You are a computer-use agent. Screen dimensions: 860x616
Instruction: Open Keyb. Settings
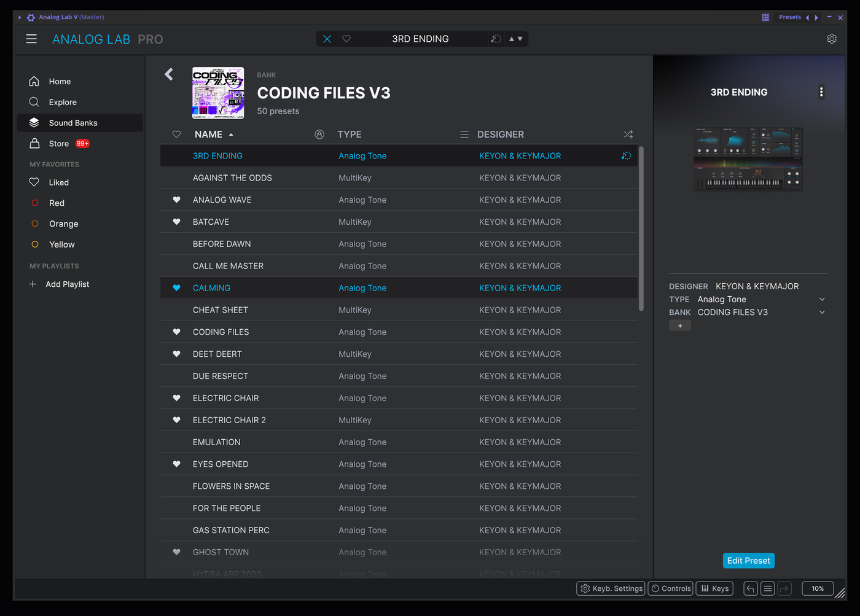click(611, 588)
